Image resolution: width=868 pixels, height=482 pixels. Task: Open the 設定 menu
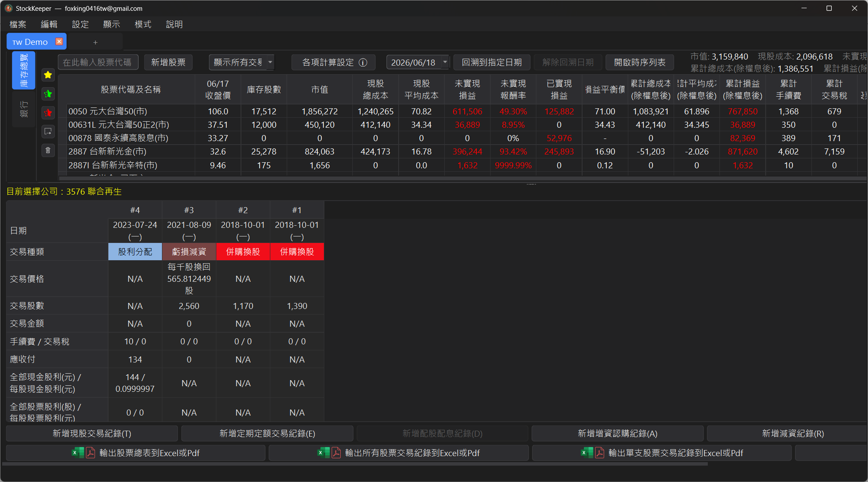(80, 25)
